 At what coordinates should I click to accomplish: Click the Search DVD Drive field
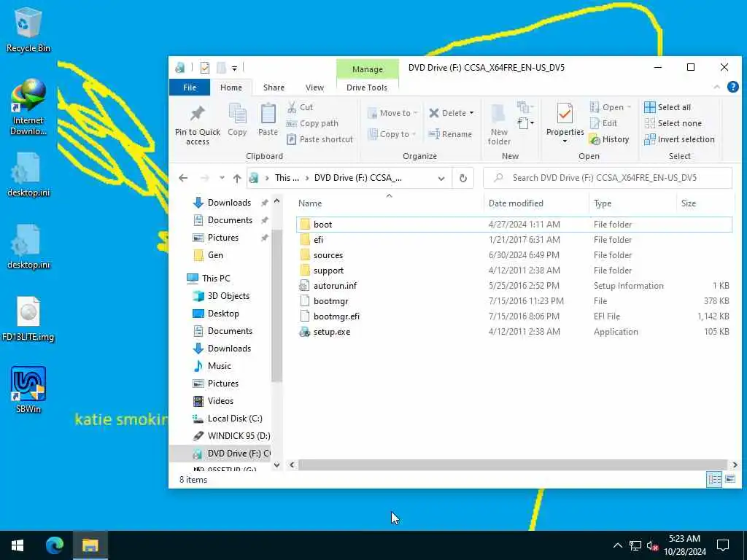tap(608, 178)
